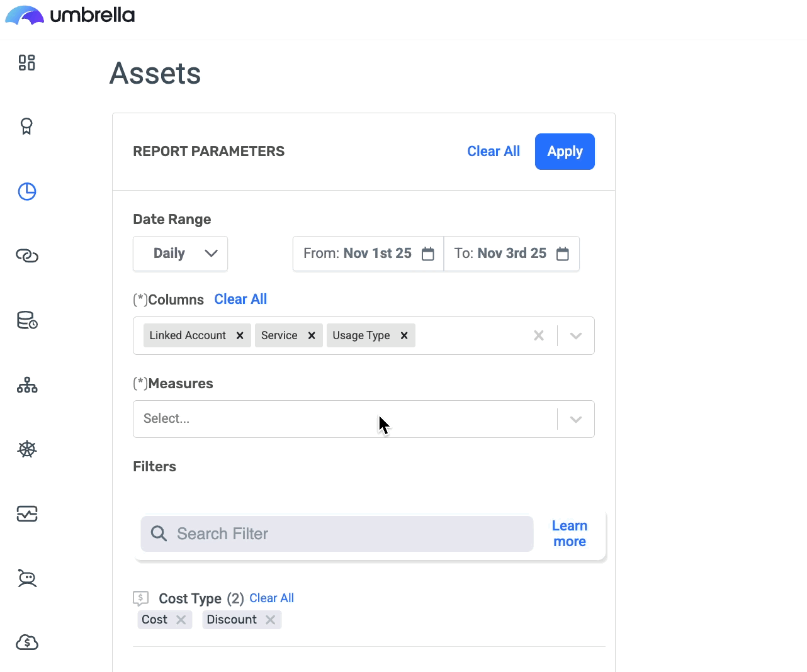Remove the Discount cost type filter
The width and height of the screenshot is (807, 672).
(x=271, y=620)
